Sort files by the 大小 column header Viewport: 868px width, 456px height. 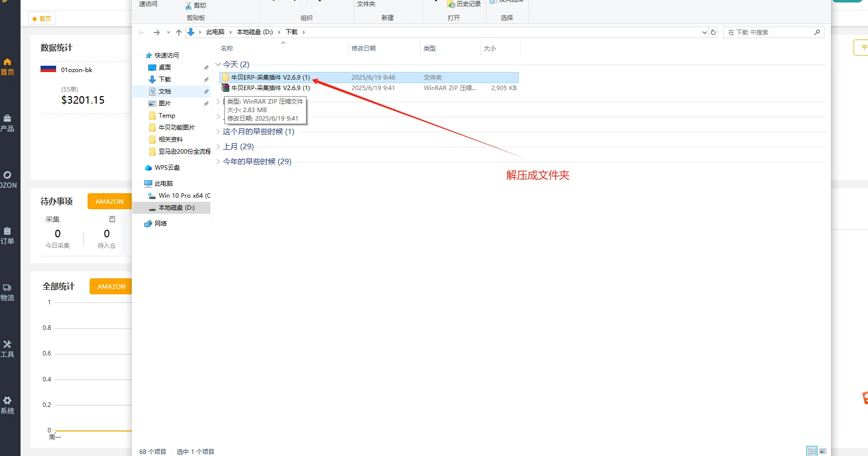490,49
